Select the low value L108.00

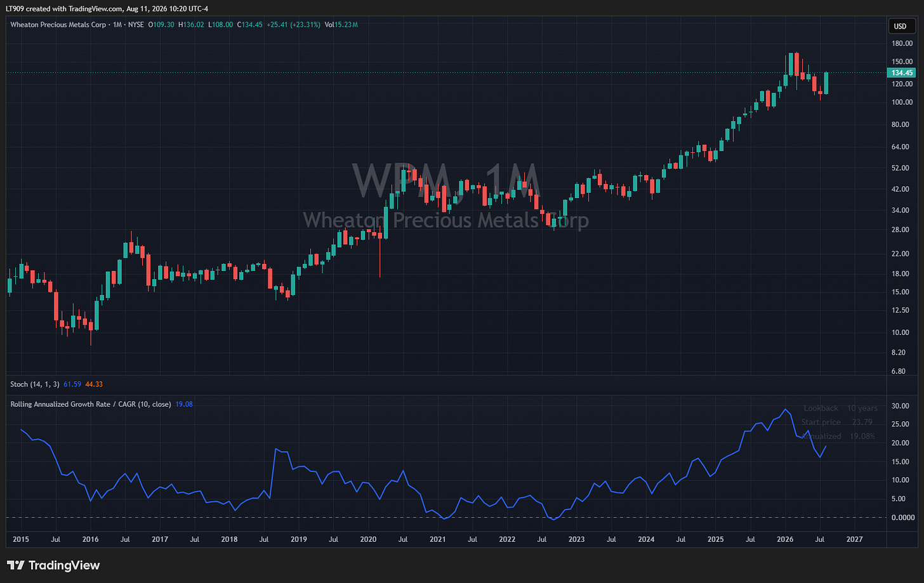coord(220,25)
